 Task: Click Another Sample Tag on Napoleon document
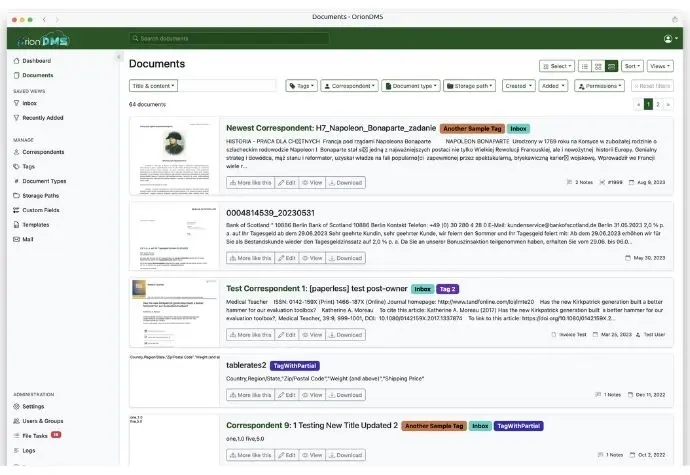coord(472,129)
